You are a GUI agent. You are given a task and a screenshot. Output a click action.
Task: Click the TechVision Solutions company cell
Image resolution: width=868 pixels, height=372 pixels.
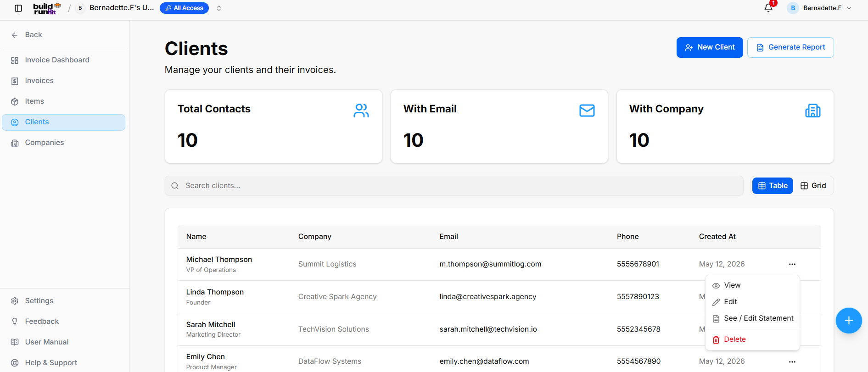click(x=334, y=329)
